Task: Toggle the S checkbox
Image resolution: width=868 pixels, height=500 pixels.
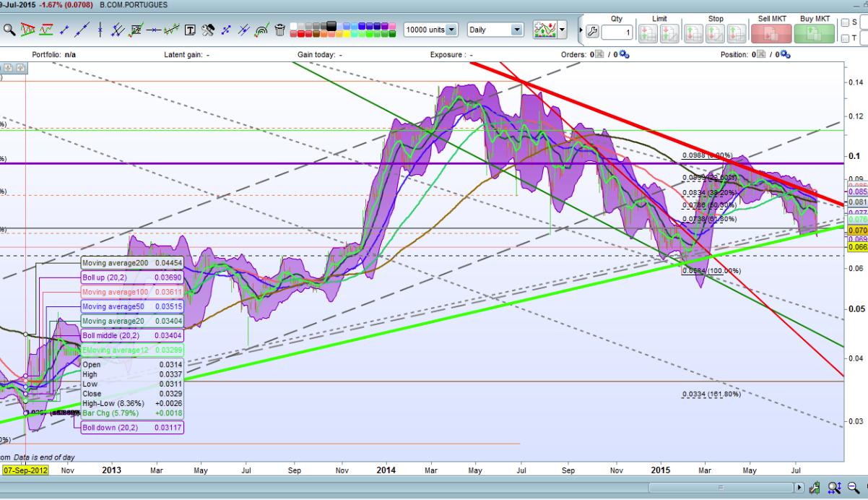Action: coord(844,22)
